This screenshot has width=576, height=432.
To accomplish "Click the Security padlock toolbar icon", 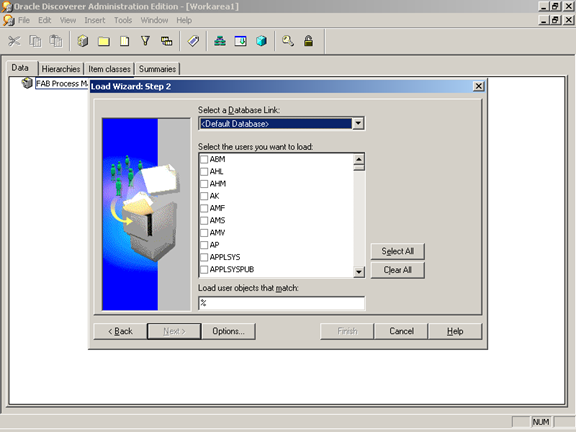I will click(x=308, y=41).
